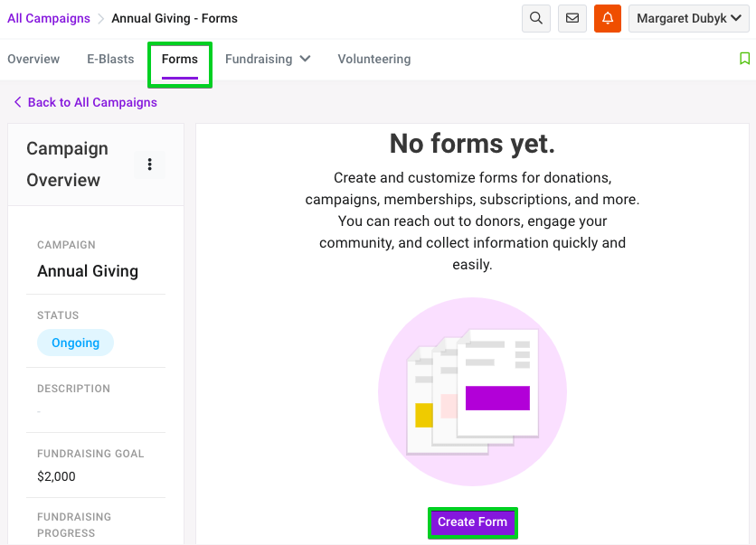The width and height of the screenshot is (756, 545).
Task: Click the Ongoing status badge
Action: coord(75,343)
